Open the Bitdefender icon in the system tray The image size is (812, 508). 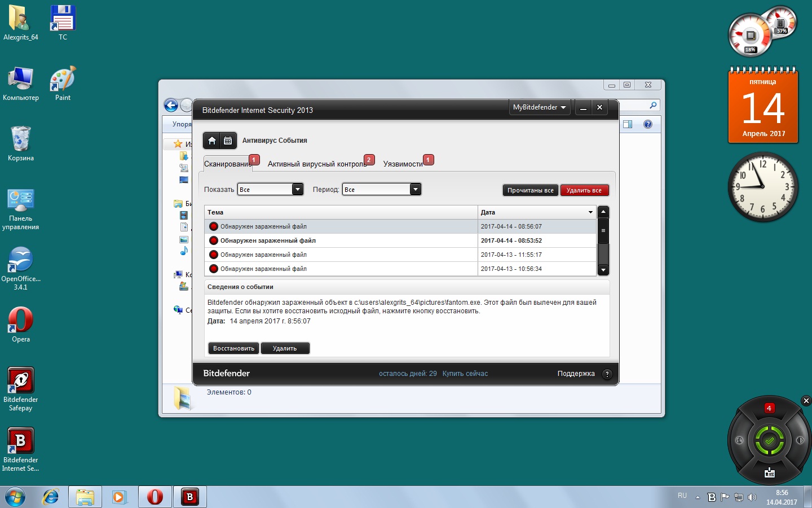click(x=712, y=497)
